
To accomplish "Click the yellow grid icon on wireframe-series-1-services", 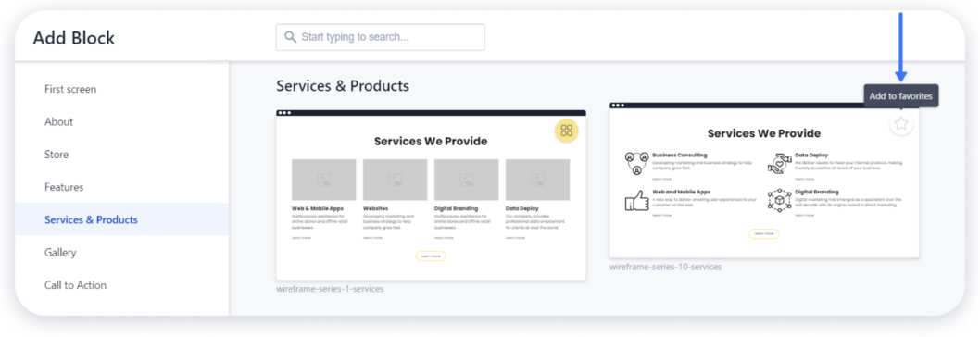I will 566,131.
